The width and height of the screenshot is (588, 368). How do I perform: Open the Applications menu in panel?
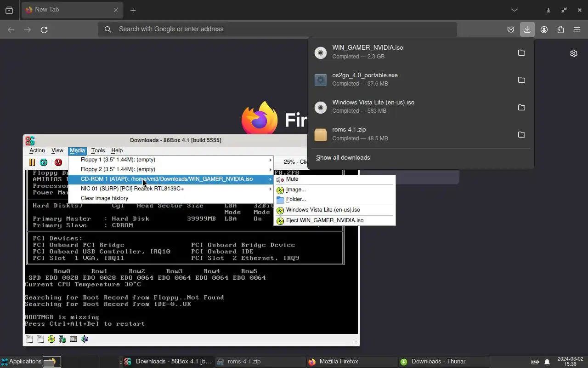(21, 362)
